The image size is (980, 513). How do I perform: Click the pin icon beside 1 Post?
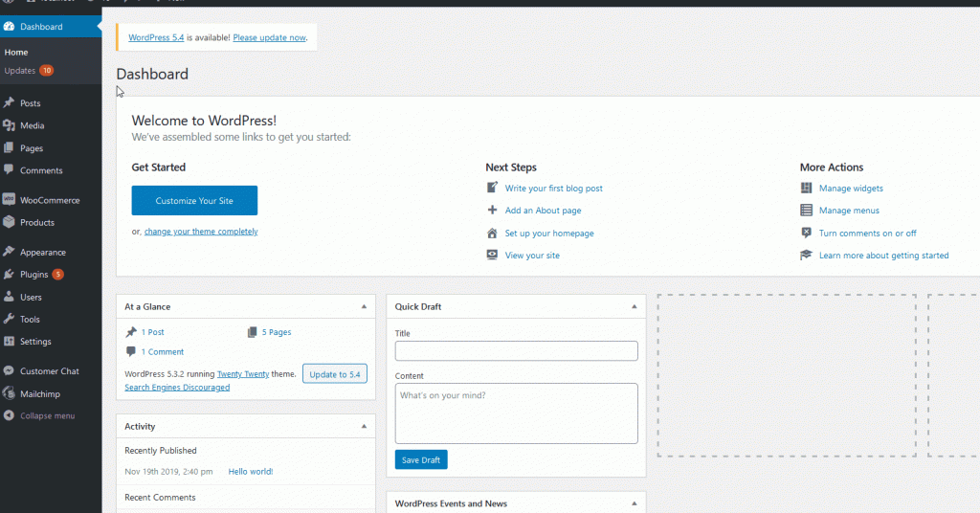(131, 332)
